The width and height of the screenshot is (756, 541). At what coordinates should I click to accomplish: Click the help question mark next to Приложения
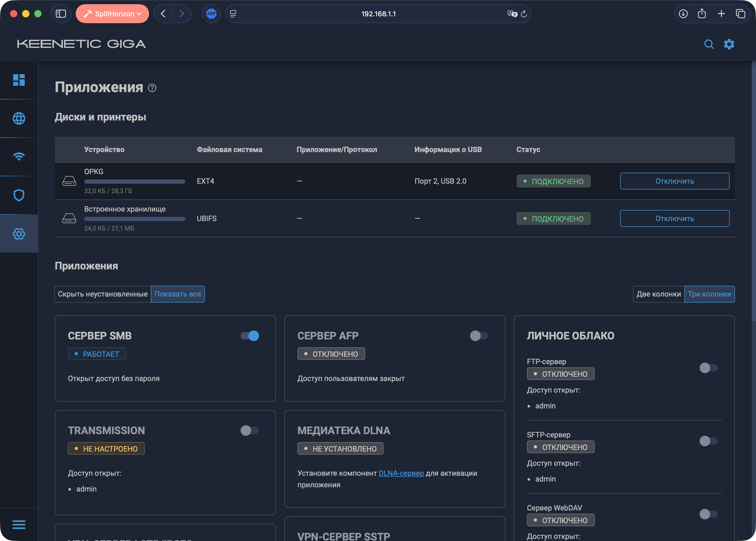tap(152, 88)
